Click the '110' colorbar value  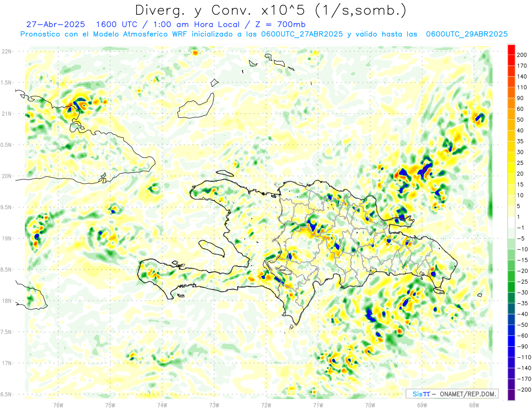[x=522, y=87]
